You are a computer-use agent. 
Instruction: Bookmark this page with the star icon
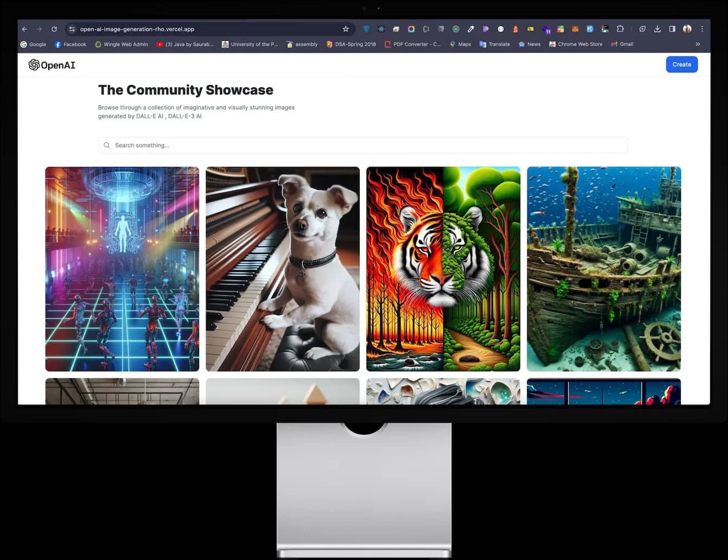(x=346, y=29)
